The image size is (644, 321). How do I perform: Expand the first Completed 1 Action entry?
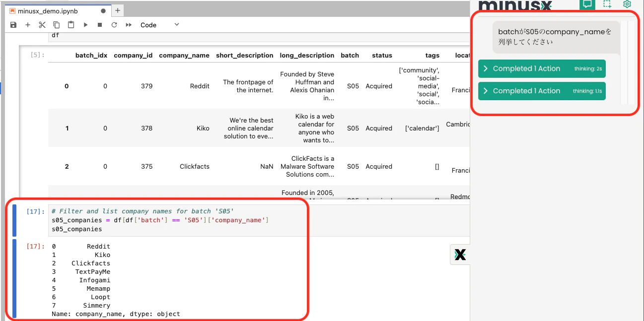pyautogui.click(x=542, y=69)
